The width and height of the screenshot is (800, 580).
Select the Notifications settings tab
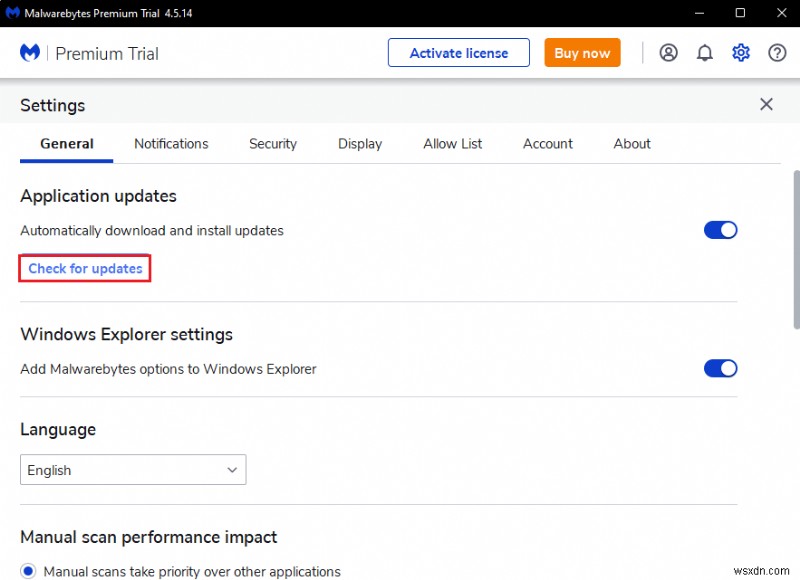[x=170, y=143]
